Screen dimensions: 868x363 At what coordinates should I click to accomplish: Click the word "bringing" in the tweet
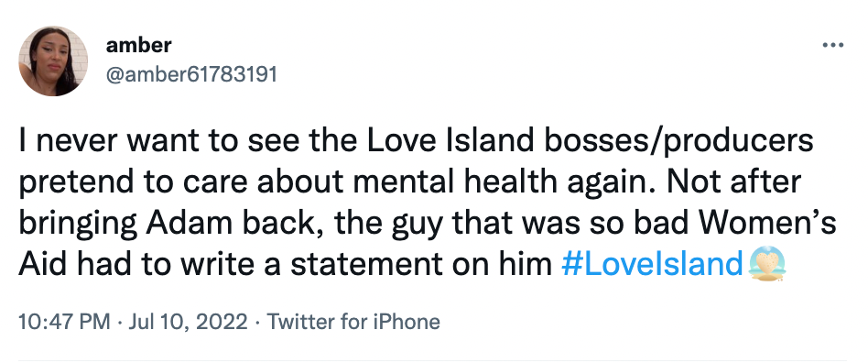point(79,224)
